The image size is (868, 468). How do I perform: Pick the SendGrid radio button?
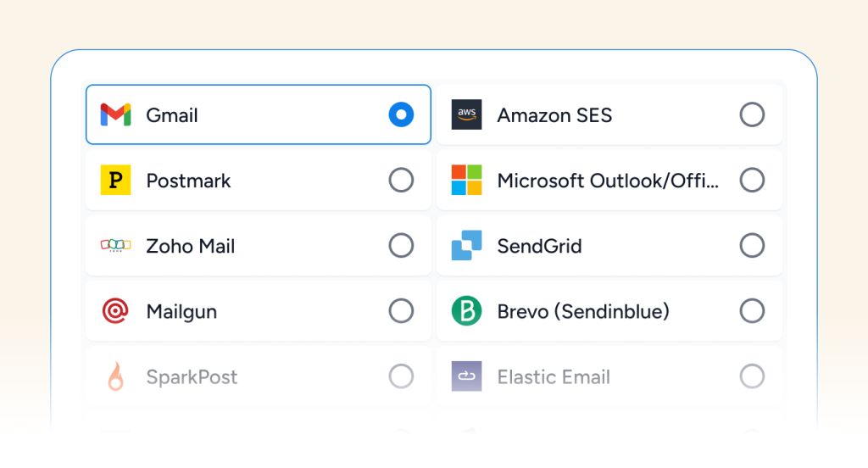click(753, 245)
